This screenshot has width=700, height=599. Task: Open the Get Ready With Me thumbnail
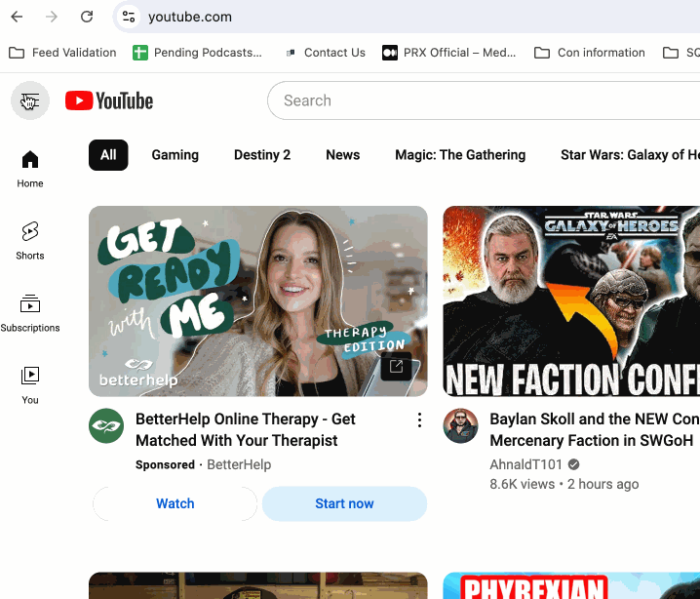point(258,301)
